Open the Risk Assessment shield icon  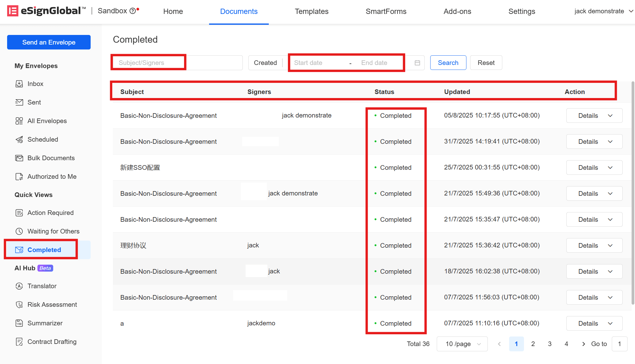coord(19,305)
